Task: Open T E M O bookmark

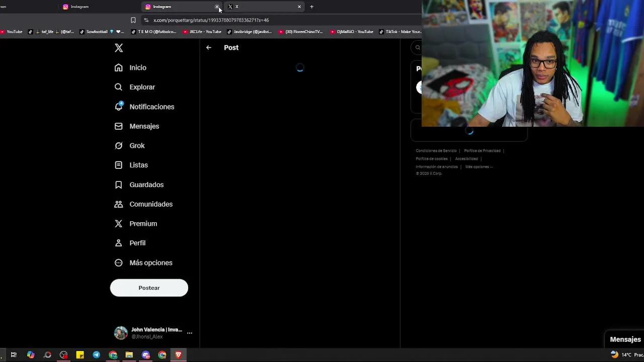Action: coord(153,32)
